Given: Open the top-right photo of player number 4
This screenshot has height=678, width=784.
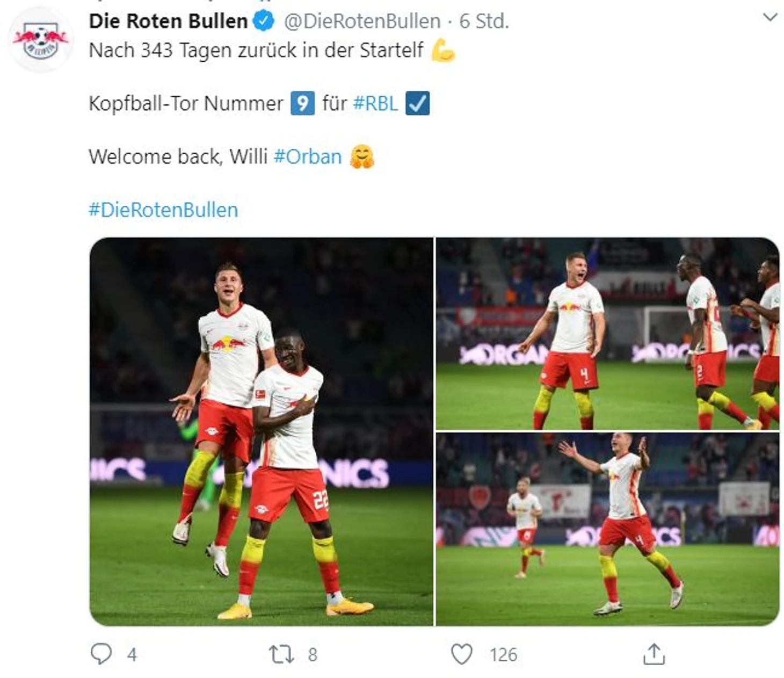Looking at the screenshot, I should click(x=607, y=333).
